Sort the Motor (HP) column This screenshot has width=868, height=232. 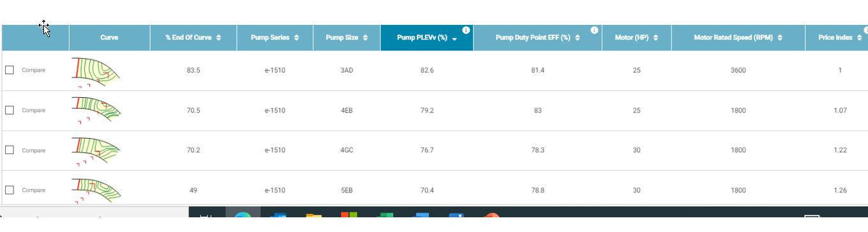pyautogui.click(x=655, y=38)
